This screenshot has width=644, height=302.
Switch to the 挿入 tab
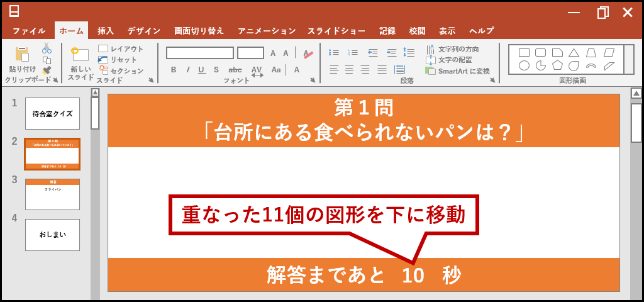click(106, 31)
